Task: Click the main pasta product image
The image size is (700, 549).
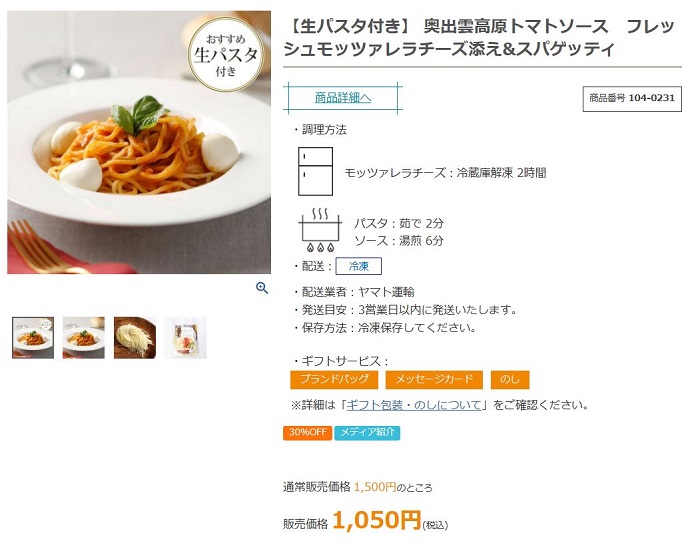Action: (139, 142)
